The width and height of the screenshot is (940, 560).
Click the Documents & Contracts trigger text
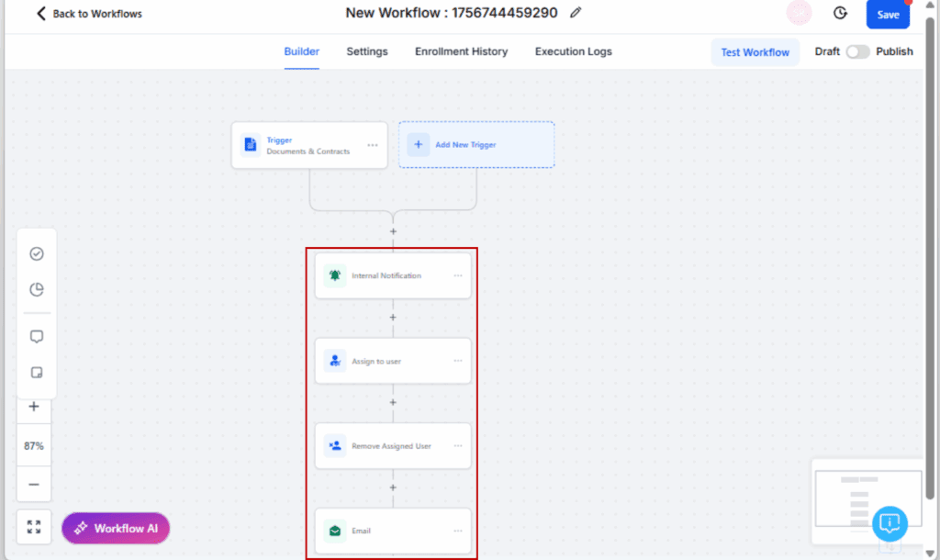308,151
